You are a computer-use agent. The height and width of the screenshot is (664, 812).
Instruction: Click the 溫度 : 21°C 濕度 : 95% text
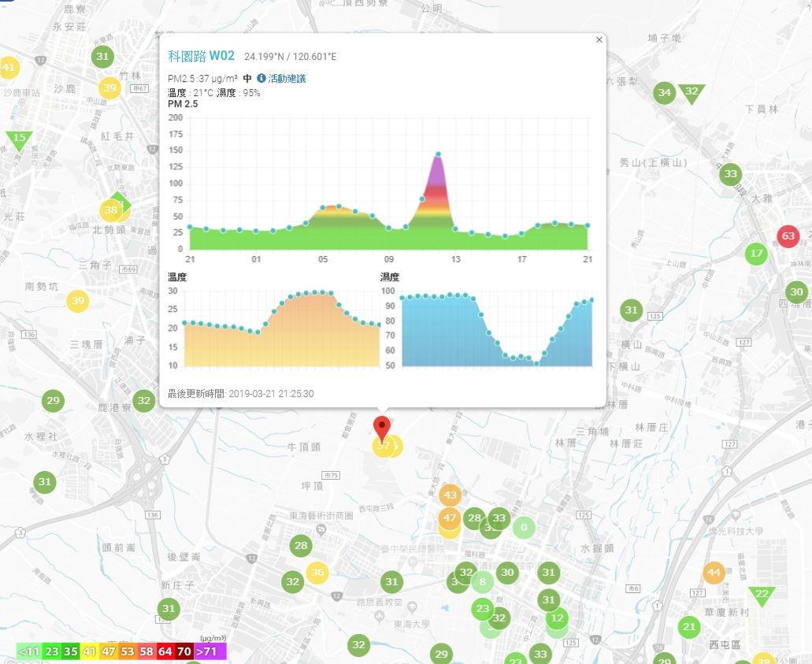[214, 93]
